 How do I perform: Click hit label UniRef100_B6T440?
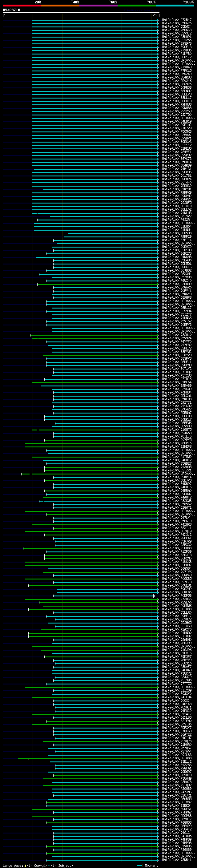point(176,182)
